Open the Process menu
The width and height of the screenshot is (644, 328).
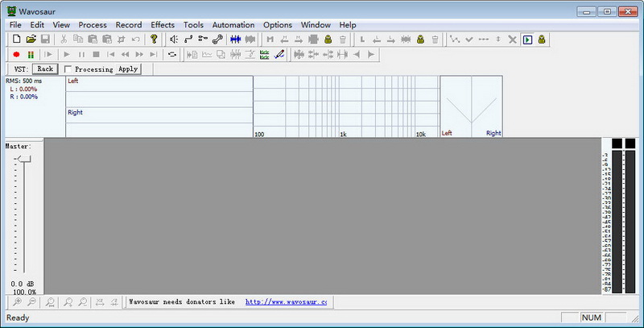(93, 25)
